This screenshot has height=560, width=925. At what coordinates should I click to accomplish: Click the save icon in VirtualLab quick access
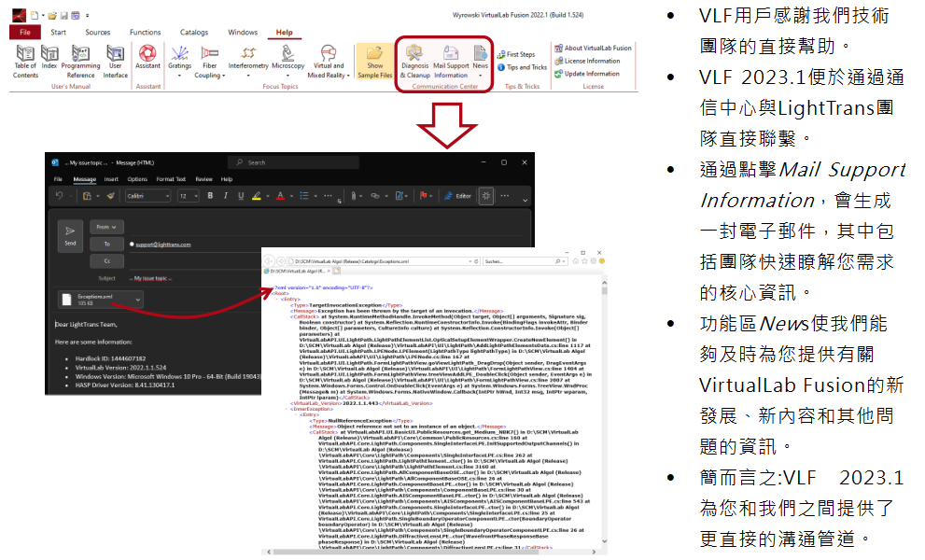(64, 15)
